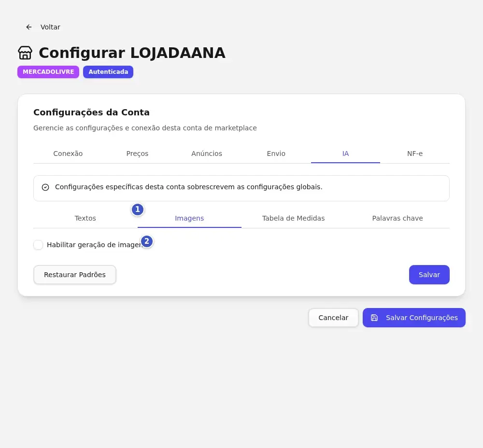Open the NF-e tab

415,154
